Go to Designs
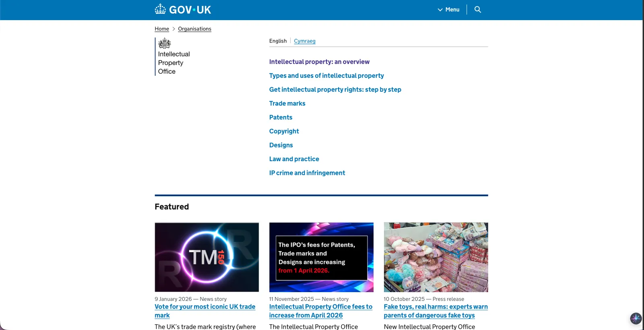The width and height of the screenshot is (644, 330). [281, 145]
